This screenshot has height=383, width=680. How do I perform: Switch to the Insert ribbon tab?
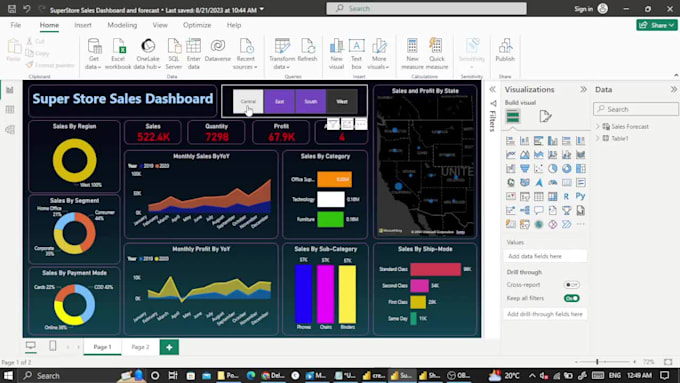83,25
